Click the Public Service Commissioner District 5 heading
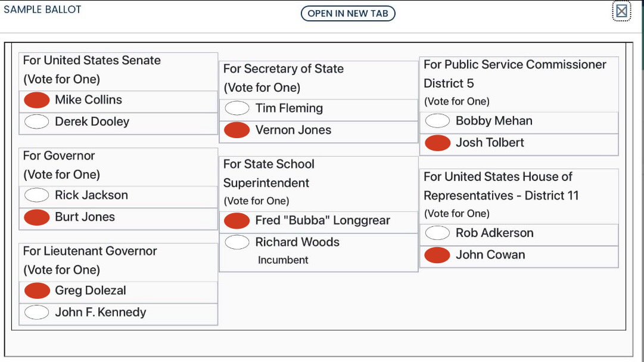 515,74
